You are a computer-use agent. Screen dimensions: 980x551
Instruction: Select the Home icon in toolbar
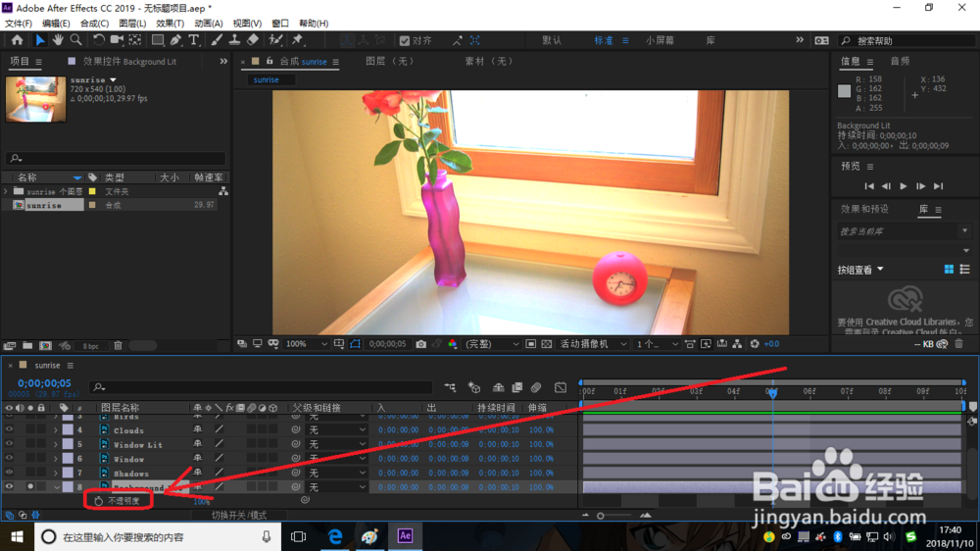(x=17, y=40)
